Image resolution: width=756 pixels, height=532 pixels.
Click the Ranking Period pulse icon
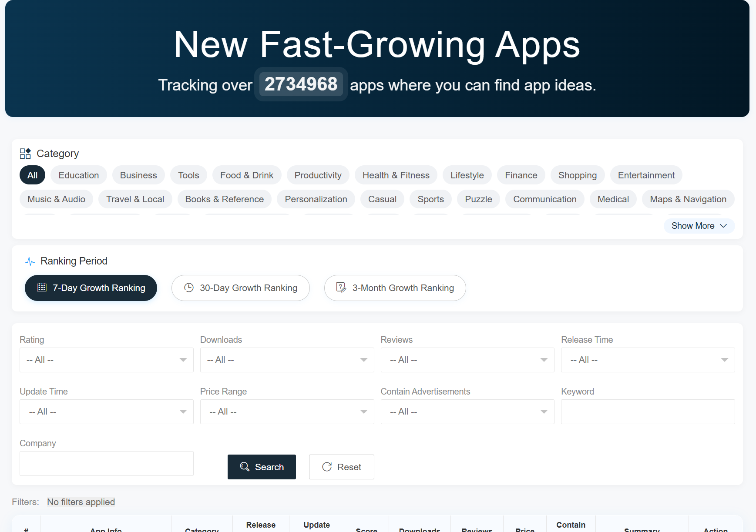pyautogui.click(x=30, y=261)
